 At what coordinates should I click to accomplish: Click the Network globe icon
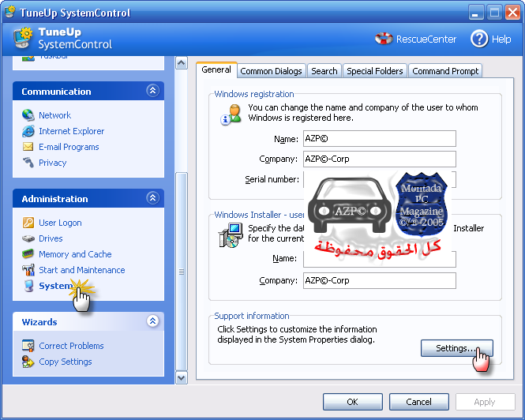[28, 115]
